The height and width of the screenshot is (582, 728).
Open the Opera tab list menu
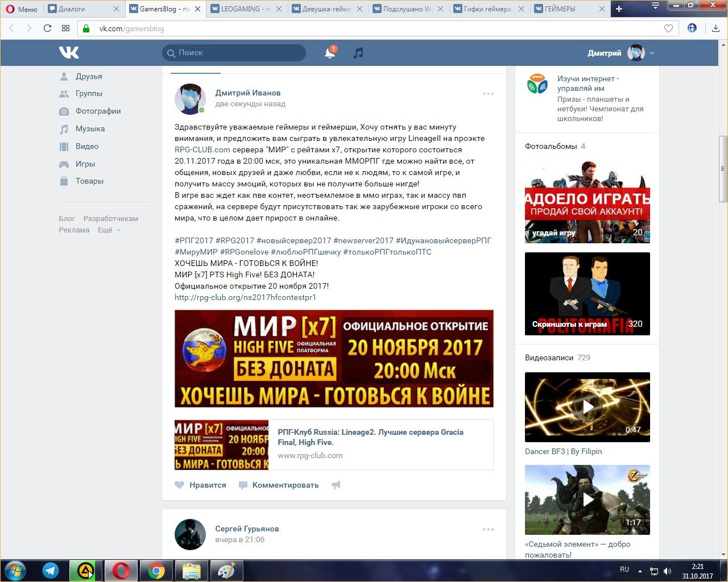click(655, 6)
